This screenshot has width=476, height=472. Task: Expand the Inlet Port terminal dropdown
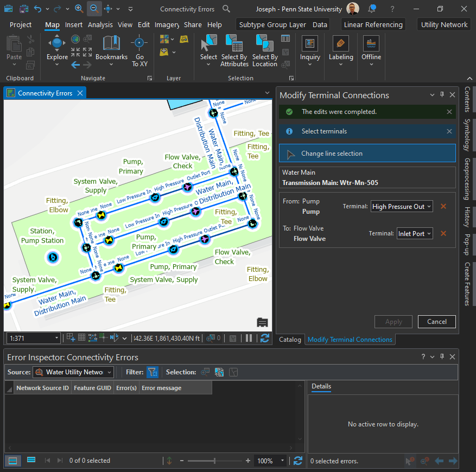(415, 233)
